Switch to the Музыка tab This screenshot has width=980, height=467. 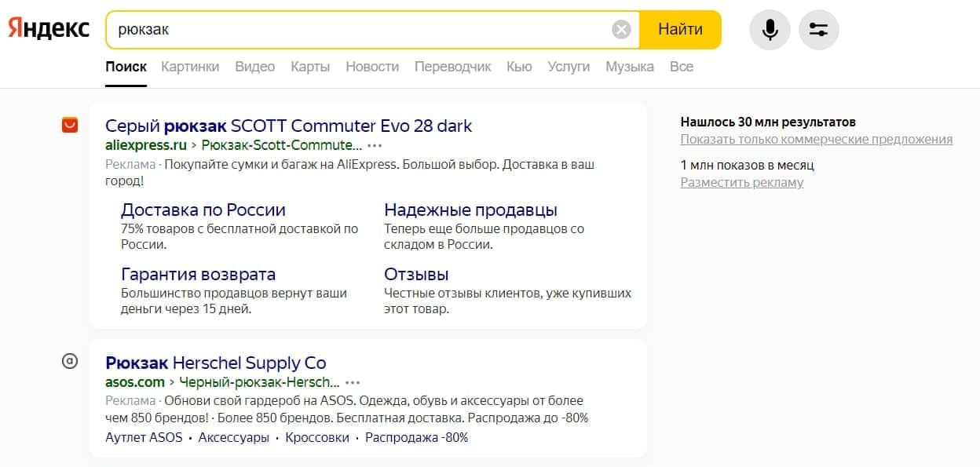[630, 67]
